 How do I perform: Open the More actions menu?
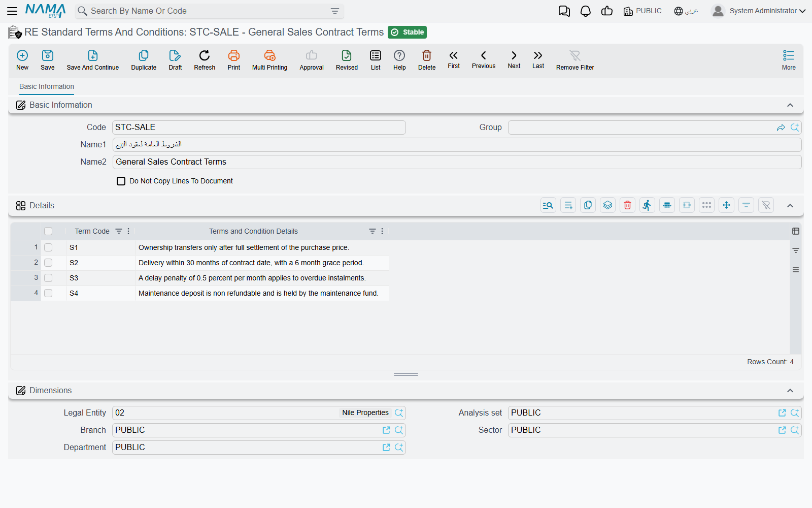(789, 60)
